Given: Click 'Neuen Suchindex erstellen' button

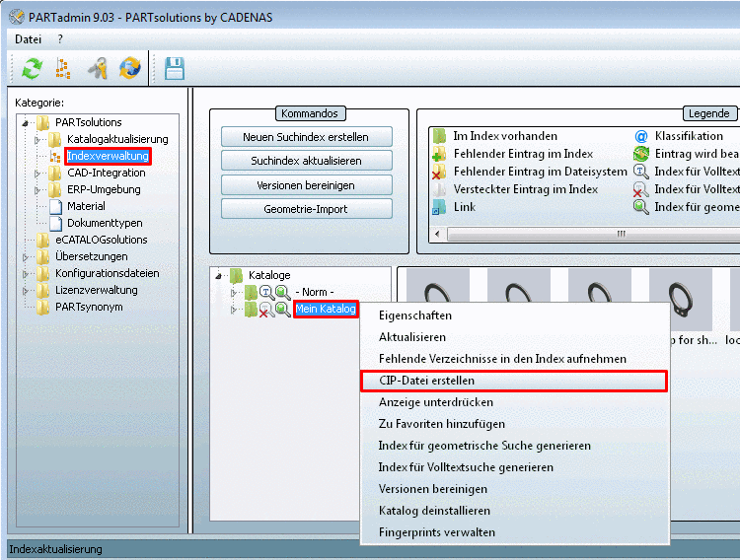Looking at the screenshot, I should [306, 137].
